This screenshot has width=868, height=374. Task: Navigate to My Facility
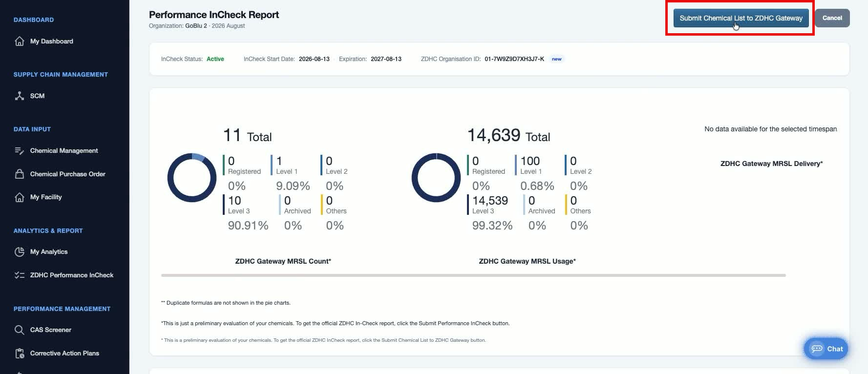click(46, 197)
